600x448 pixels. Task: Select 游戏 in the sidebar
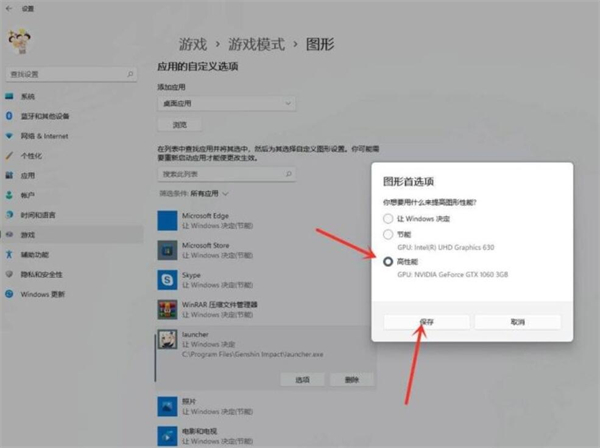click(73, 235)
